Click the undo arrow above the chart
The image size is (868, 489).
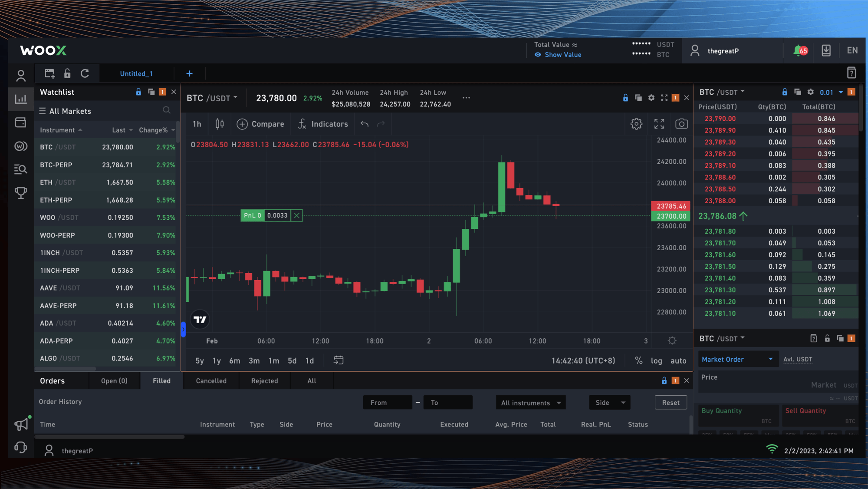(364, 124)
